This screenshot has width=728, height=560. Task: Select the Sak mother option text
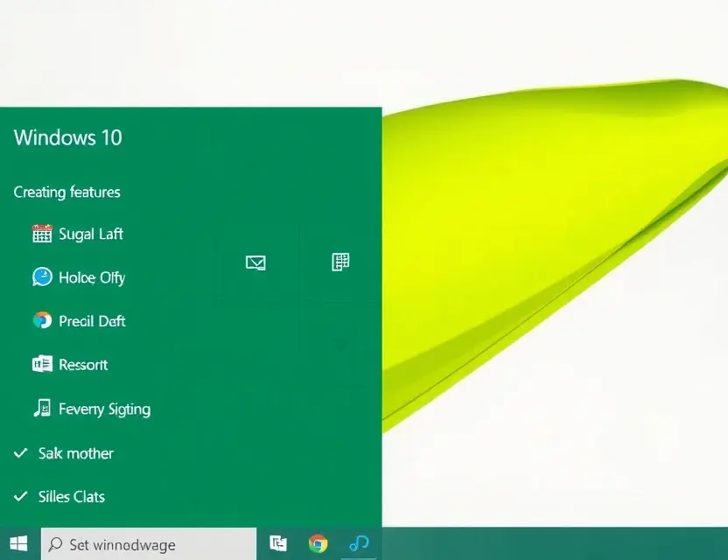[75, 453]
